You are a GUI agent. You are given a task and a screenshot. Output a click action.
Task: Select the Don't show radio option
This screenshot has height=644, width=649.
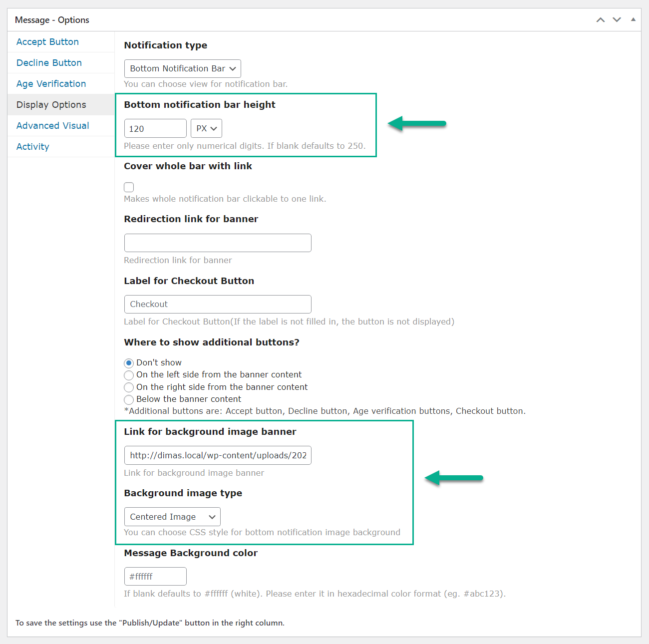tap(129, 363)
